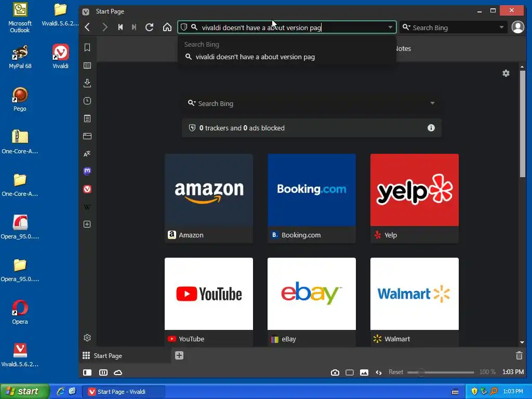Open the Booking.com speed dial

coord(312,198)
